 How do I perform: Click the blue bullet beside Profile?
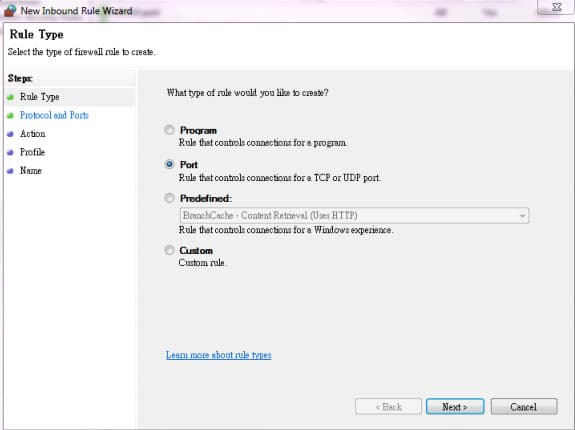pos(10,152)
